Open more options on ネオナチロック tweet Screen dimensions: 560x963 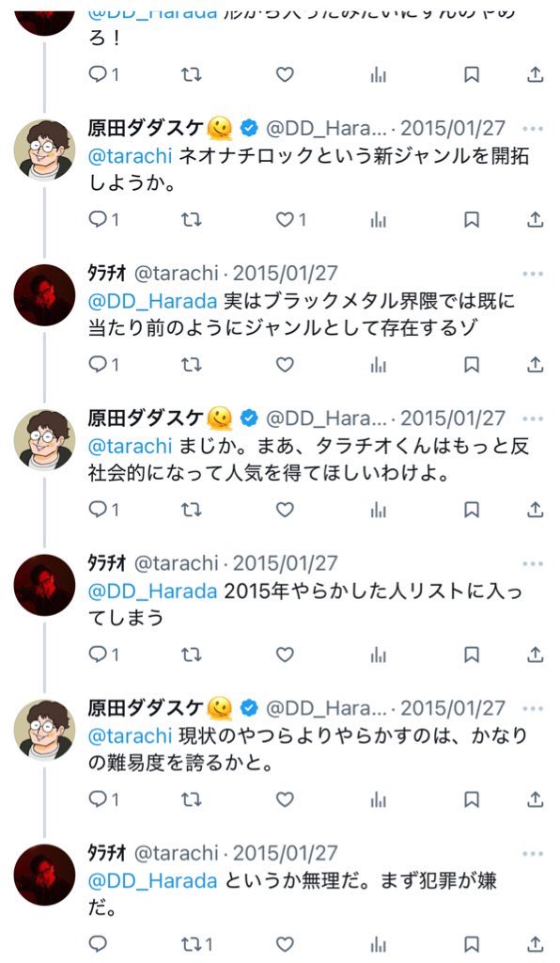pyautogui.click(x=533, y=129)
